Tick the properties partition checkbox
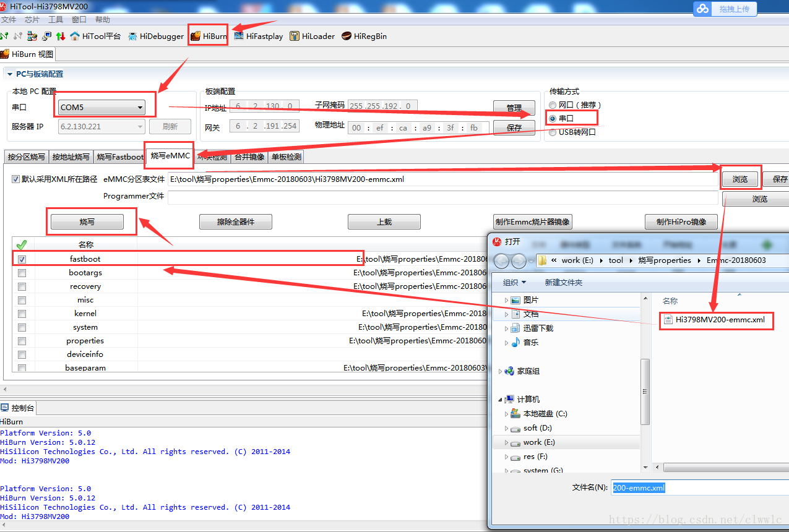 point(22,341)
